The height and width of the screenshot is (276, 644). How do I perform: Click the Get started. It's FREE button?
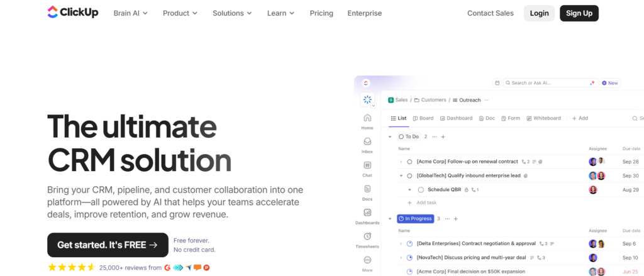[108, 245]
